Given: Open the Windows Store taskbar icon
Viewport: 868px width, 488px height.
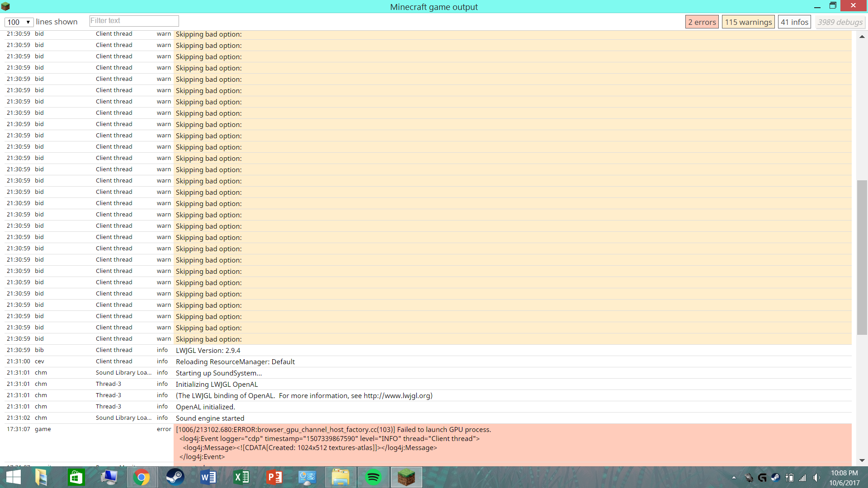Looking at the screenshot, I should click(x=75, y=477).
